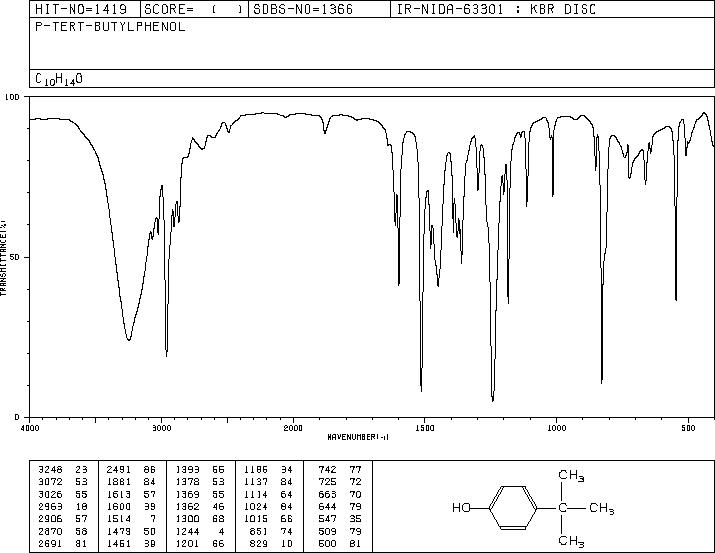Select the 547 peak entry in table
The height and width of the screenshot is (553, 715).
click(x=340, y=519)
